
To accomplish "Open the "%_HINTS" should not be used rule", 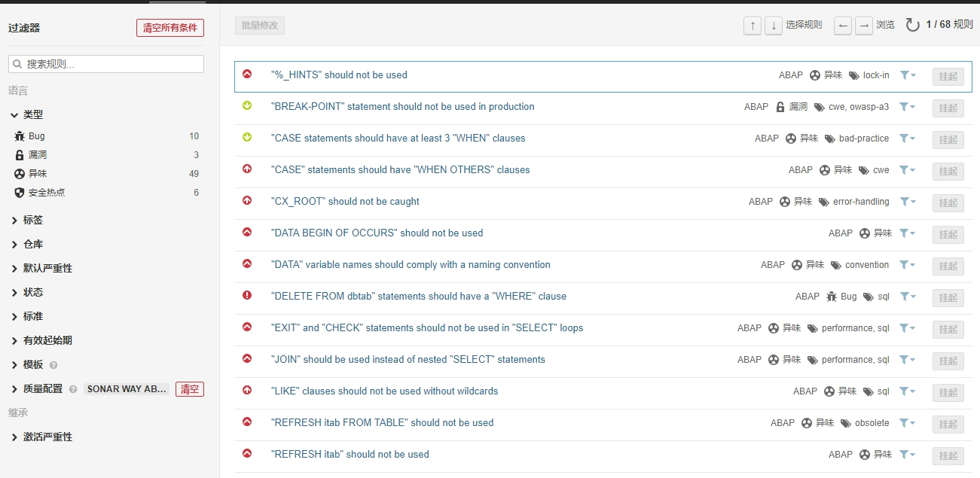I will (339, 75).
